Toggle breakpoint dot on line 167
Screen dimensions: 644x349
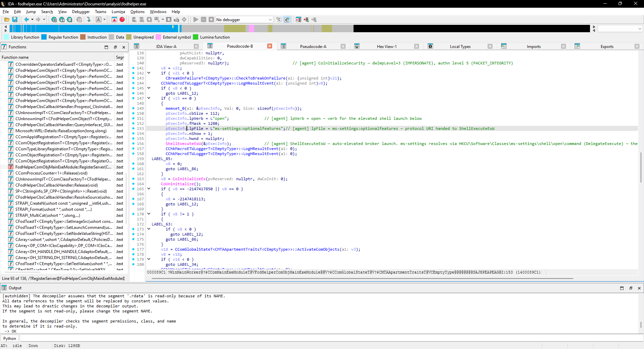point(133,199)
